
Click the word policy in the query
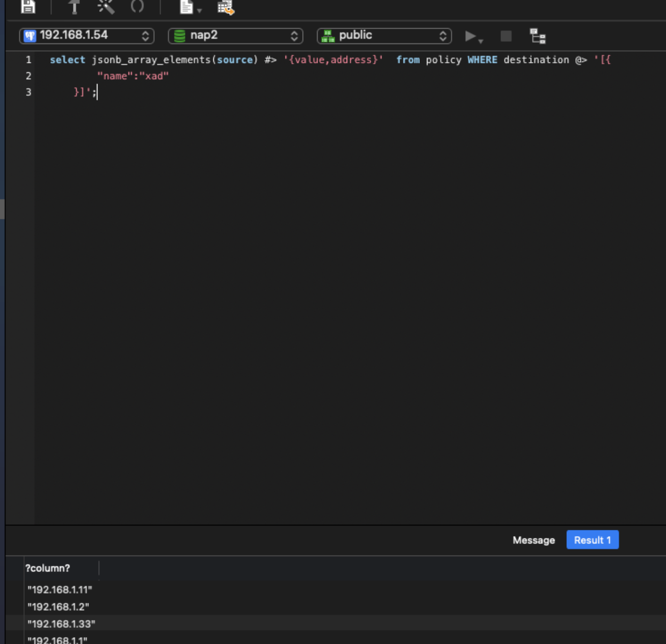[443, 60]
